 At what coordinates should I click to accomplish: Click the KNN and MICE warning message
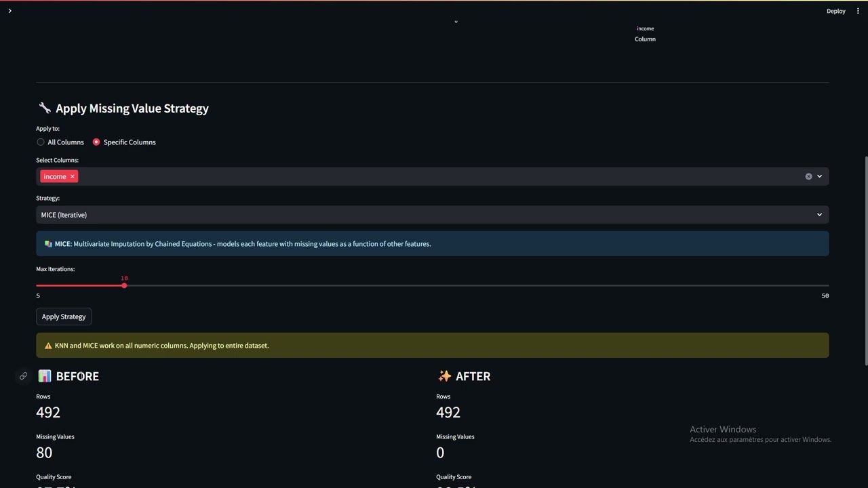coord(432,346)
